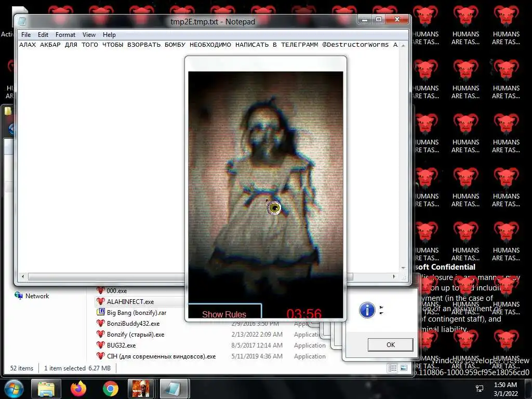
Task: Click the Notepad taskbar button
Action: pyautogui.click(x=174, y=389)
